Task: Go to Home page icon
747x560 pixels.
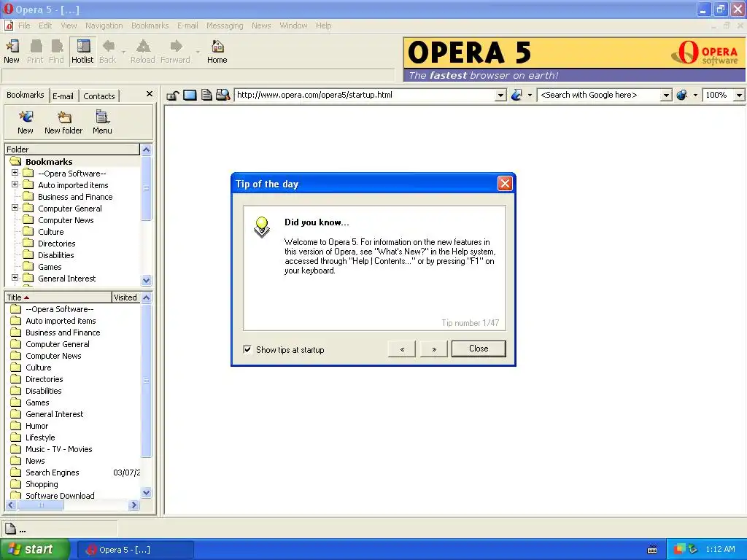Action: tap(217, 52)
